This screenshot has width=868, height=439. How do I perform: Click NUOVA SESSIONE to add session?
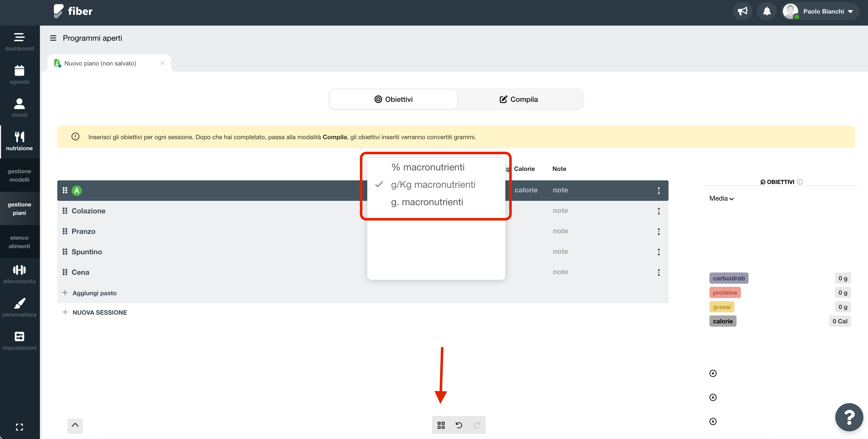[95, 312]
